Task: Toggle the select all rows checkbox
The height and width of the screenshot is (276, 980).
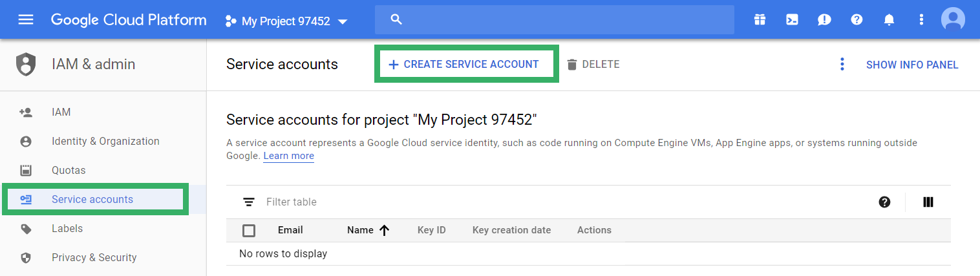Action: click(249, 230)
